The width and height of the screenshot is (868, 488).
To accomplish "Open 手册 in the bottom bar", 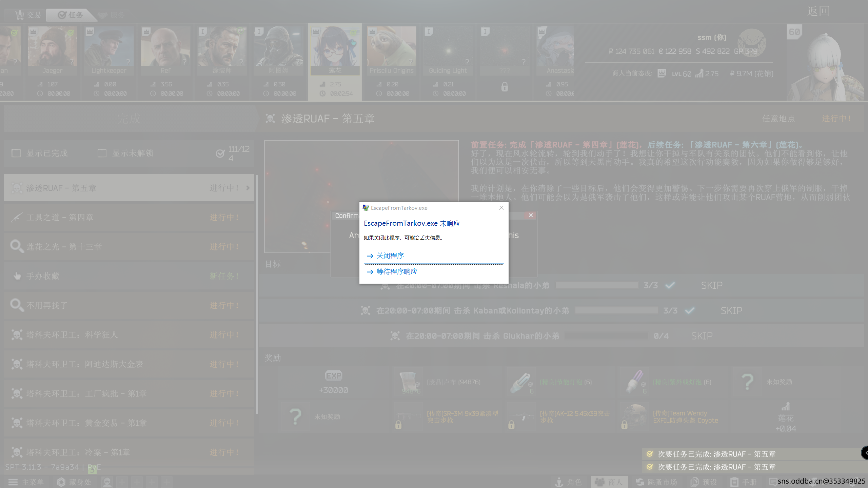I will point(744,482).
